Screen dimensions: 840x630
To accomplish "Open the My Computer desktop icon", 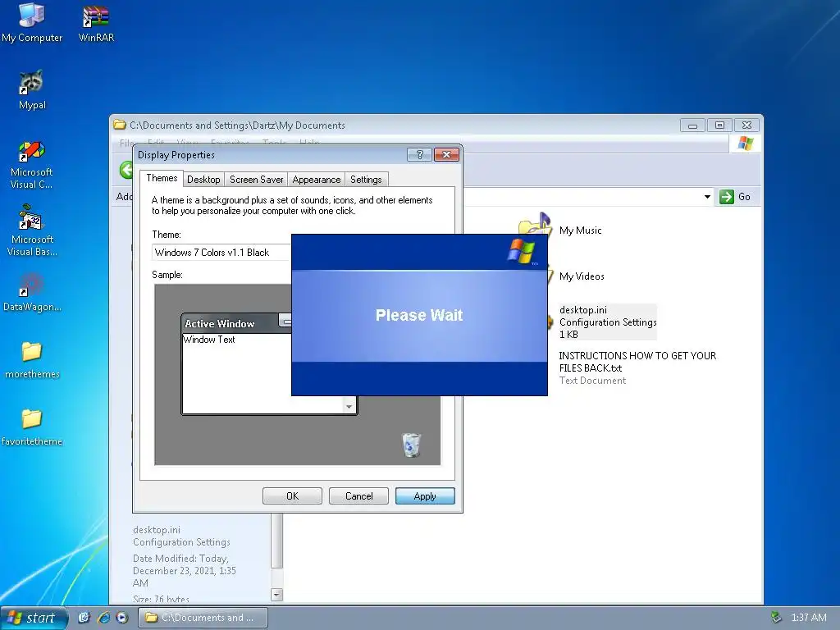I will 32,23.
